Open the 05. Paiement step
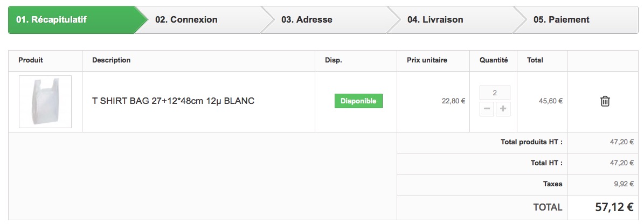The height and width of the screenshot is (224, 644). (561, 20)
